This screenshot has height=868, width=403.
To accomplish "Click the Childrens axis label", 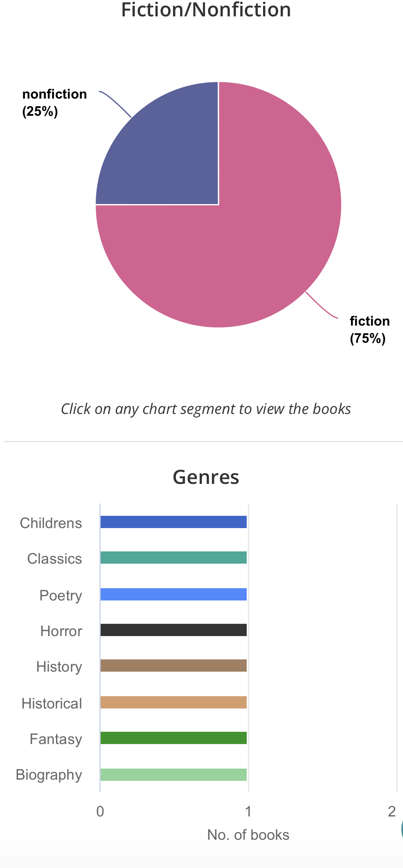I will tap(51, 523).
